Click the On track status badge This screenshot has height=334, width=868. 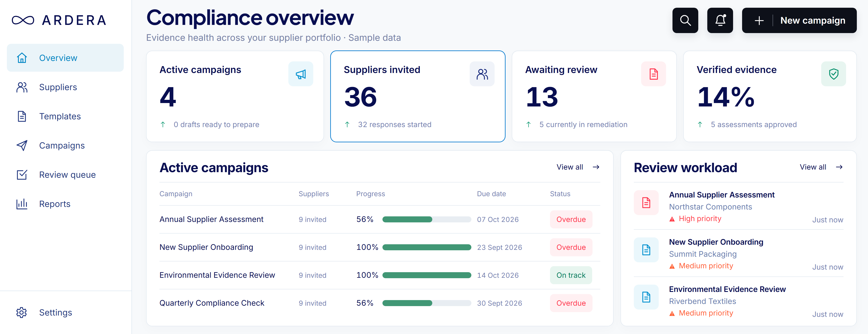click(571, 275)
